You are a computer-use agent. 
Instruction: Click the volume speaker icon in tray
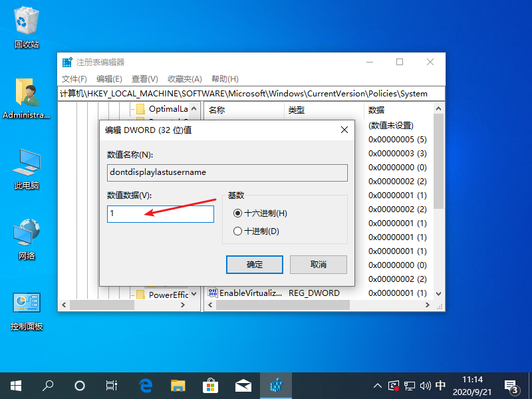coord(426,385)
